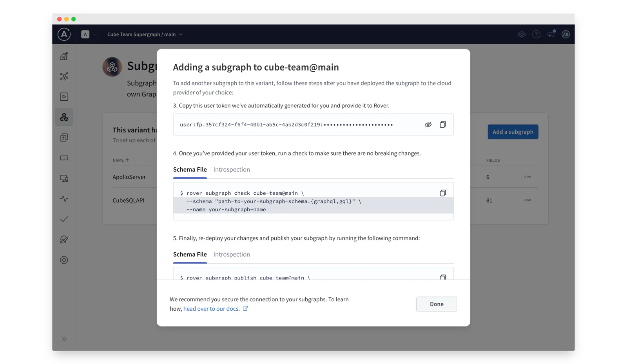Click the red close window button
627x364 pixels.
pos(59,19)
